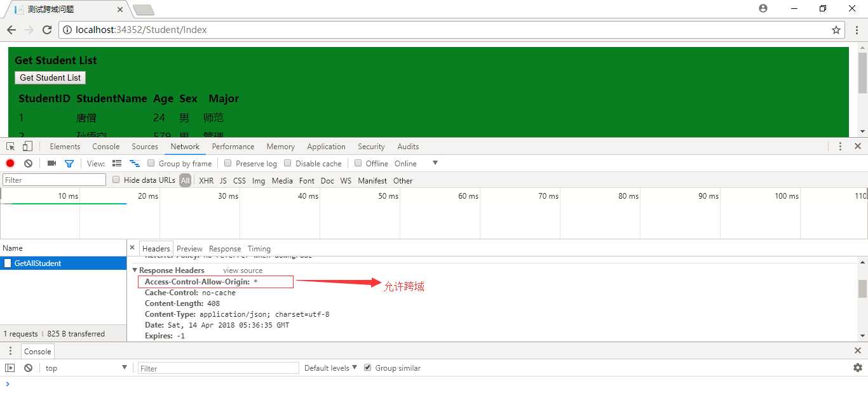Viewport: 868px width, 419px height.
Task: Open the Online throttling dropdown
Action: [x=416, y=163]
